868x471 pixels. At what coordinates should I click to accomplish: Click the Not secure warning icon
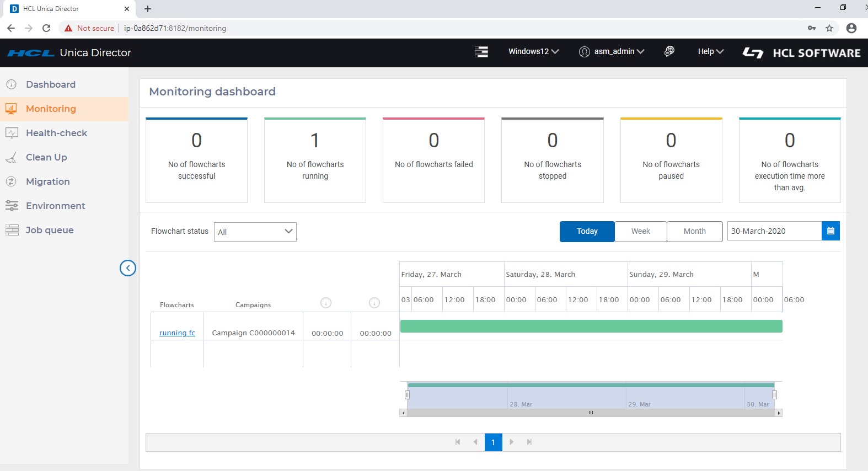click(x=68, y=28)
